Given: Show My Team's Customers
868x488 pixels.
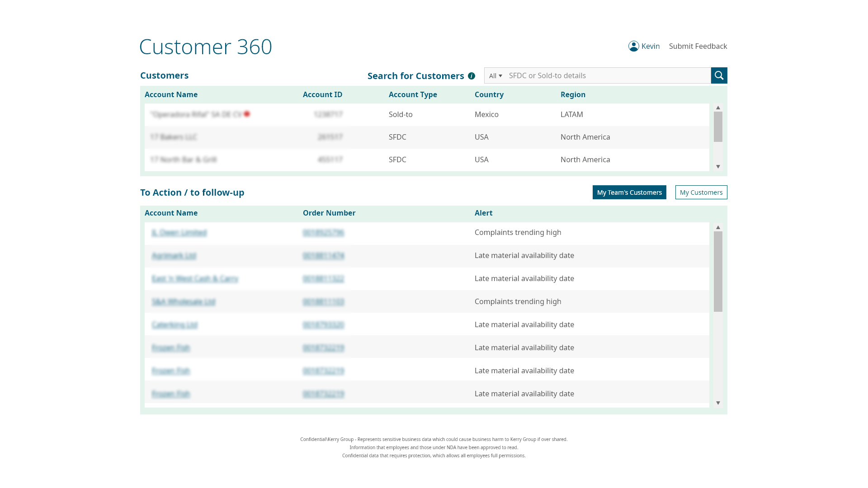Looking at the screenshot, I should 629,192.
